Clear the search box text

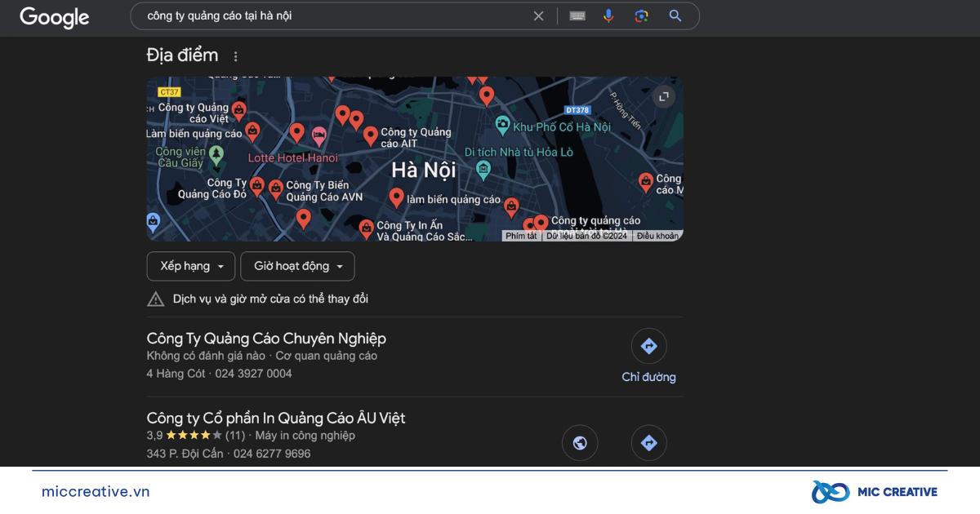coord(538,16)
